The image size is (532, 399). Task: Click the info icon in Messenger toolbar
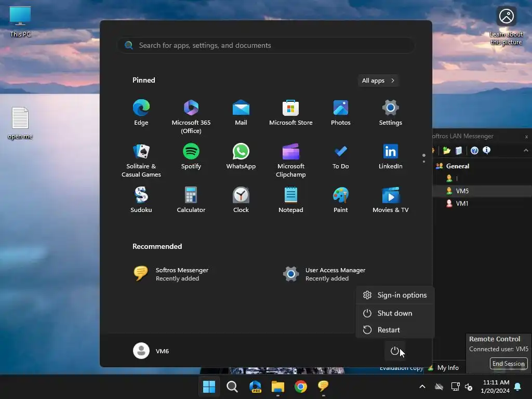pyautogui.click(x=486, y=150)
